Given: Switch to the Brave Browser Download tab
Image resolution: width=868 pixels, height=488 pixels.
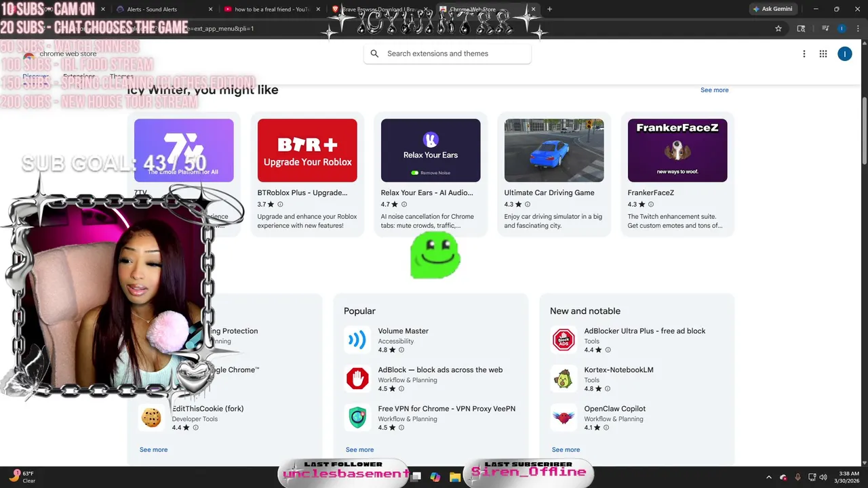Looking at the screenshot, I should [380, 9].
